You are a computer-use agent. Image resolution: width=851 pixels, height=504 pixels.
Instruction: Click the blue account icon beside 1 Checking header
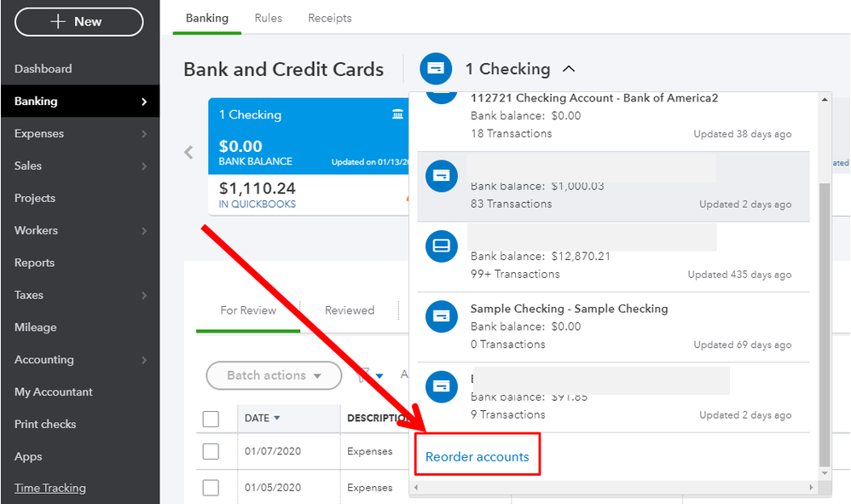[x=436, y=68]
